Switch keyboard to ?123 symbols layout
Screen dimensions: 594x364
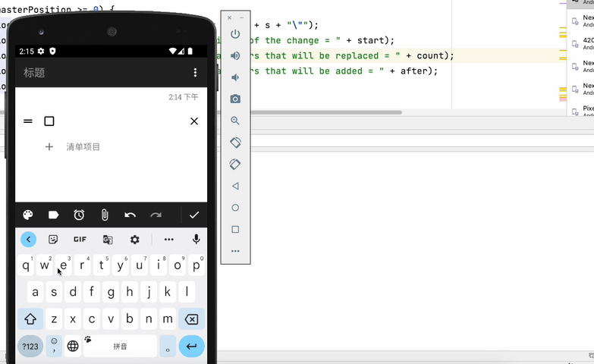pyautogui.click(x=30, y=347)
